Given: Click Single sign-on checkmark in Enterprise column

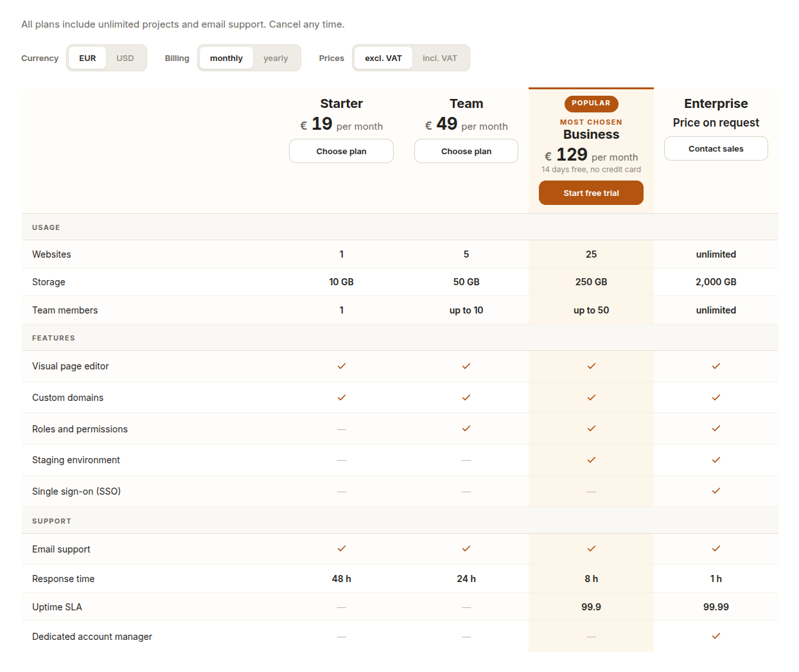Looking at the screenshot, I should click(x=716, y=491).
